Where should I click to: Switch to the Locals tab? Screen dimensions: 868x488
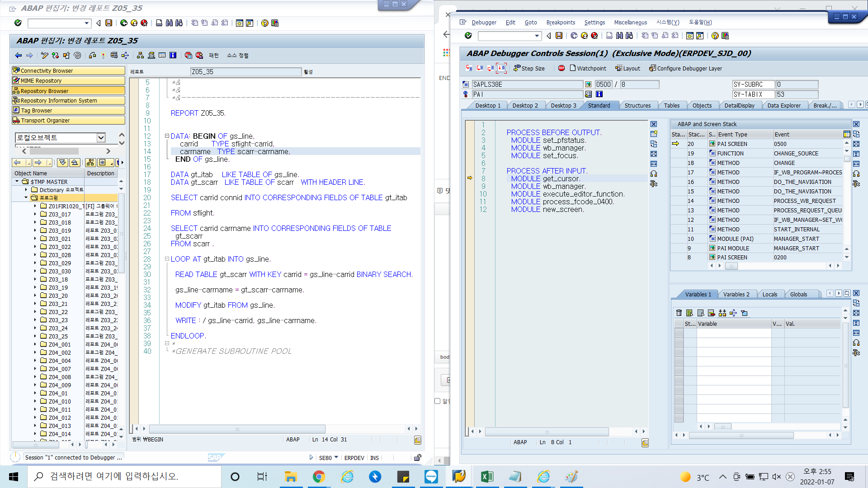(770, 294)
